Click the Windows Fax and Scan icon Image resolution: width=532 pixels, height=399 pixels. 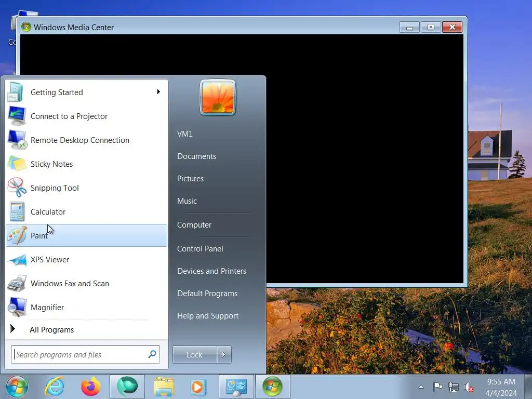coord(17,284)
